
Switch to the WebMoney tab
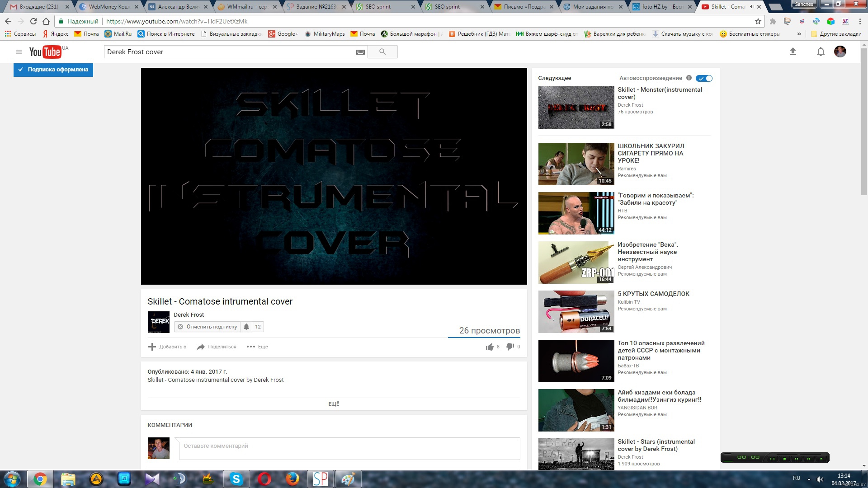(x=109, y=7)
